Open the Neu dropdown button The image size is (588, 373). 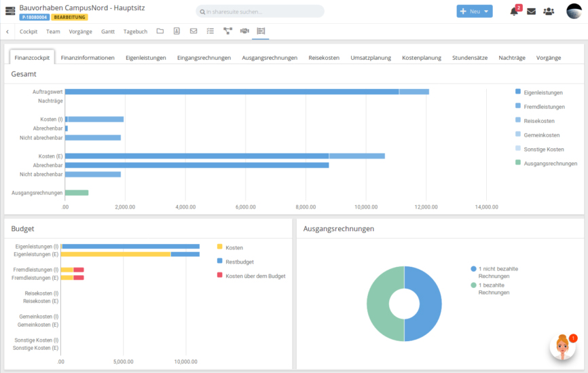pos(474,12)
